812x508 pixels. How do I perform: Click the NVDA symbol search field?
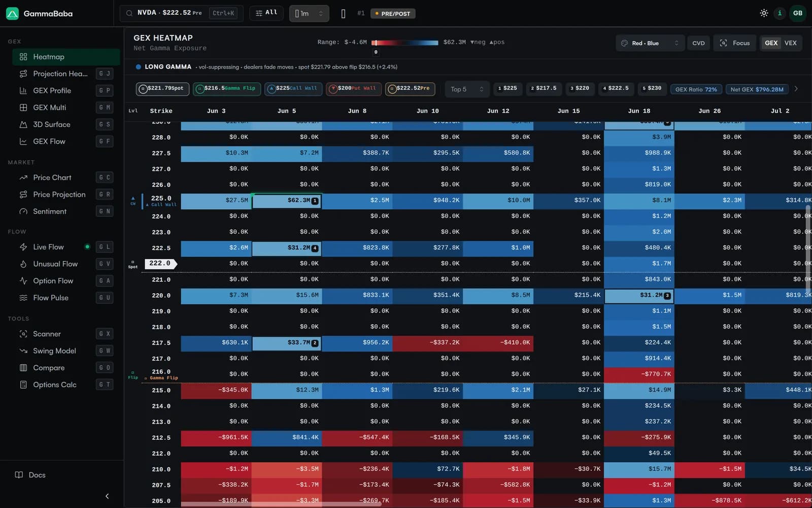point(181,13)
